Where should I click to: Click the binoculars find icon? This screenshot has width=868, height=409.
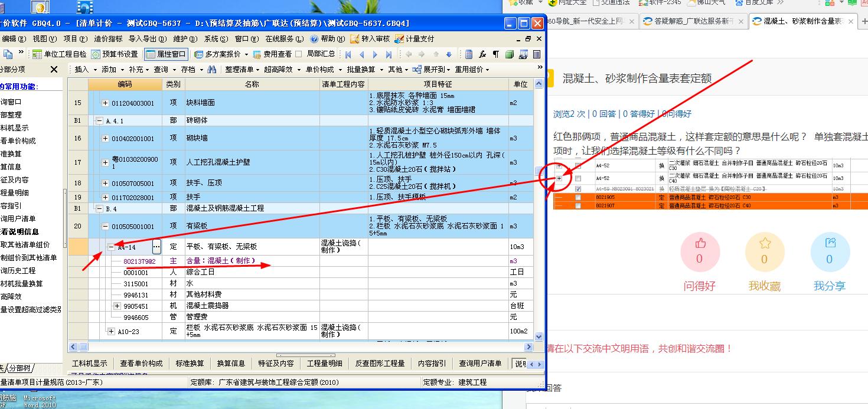(211, 69)
